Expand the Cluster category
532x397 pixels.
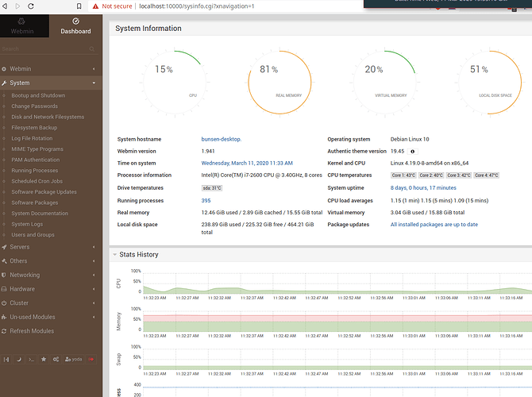(x=51, y=303)
